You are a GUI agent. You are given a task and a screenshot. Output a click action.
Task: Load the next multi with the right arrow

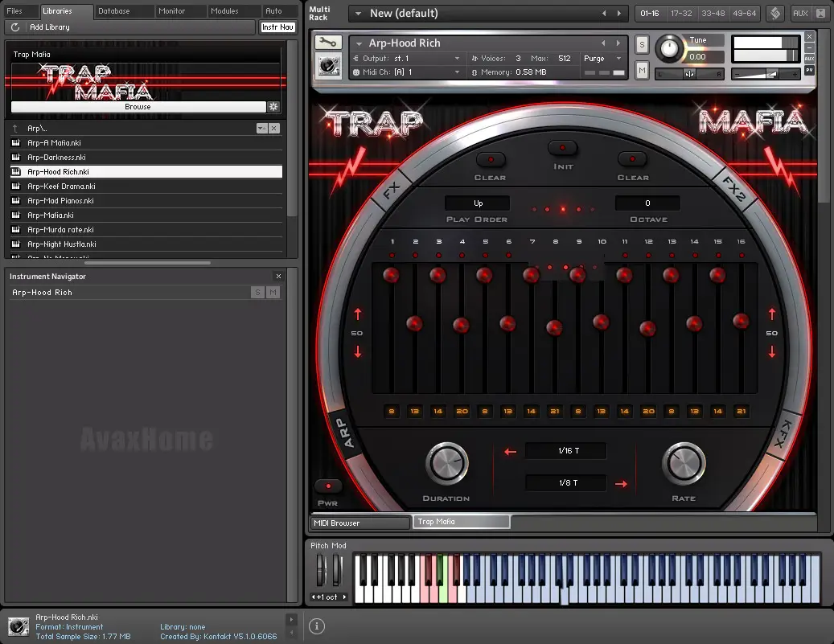pos(619,14)
